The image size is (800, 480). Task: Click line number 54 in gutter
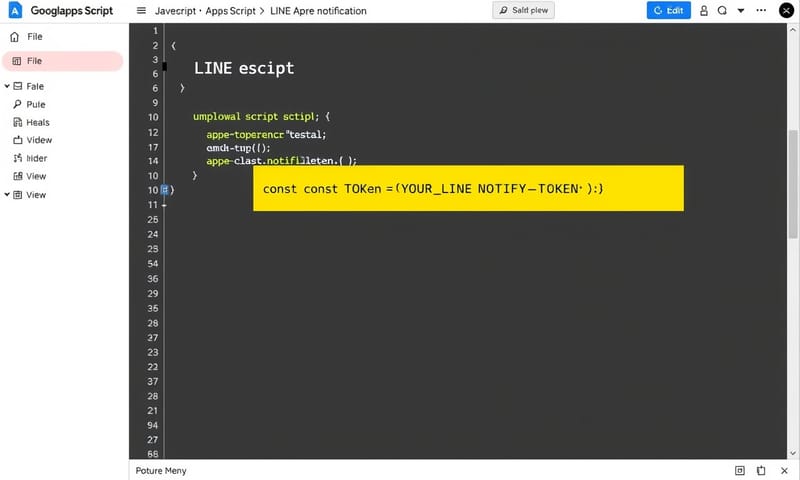153,264
